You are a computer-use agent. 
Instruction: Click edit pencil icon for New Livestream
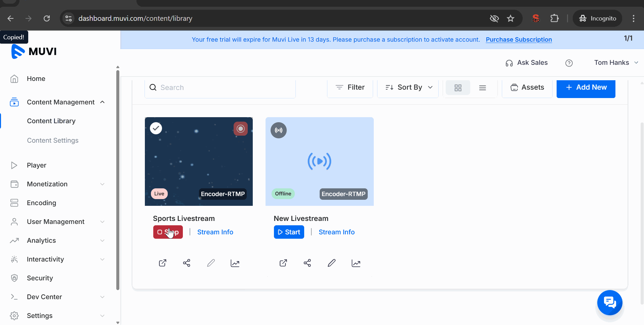click(331, 263)
